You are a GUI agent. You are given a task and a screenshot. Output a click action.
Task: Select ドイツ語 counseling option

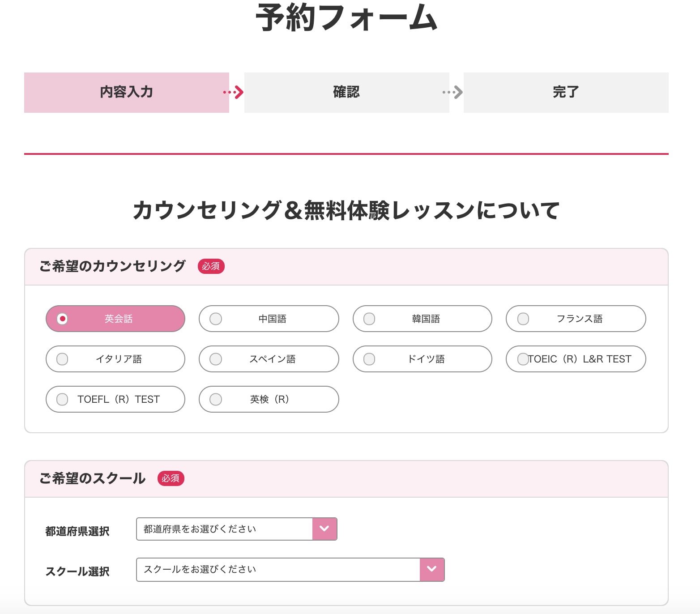coord(422,359)
